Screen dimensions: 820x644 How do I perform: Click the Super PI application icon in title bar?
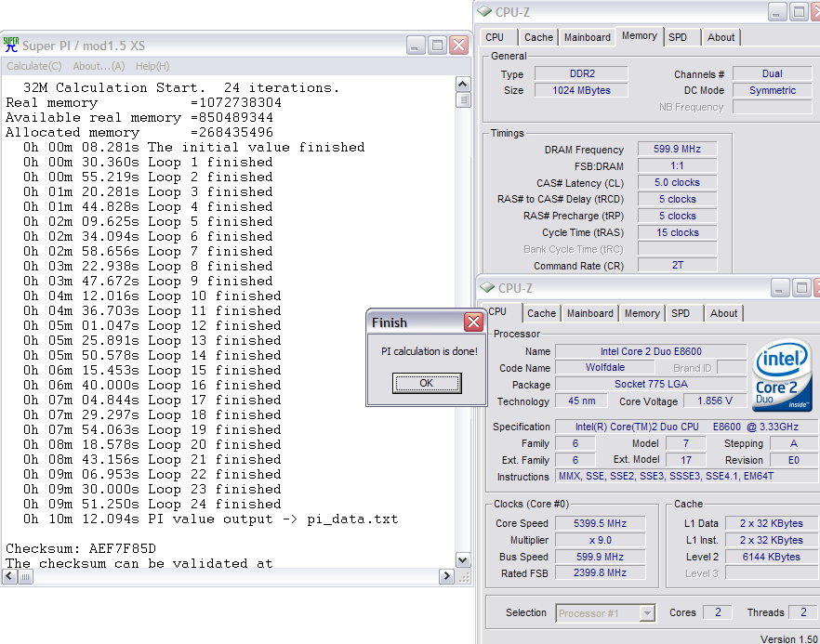click(11, 45)
